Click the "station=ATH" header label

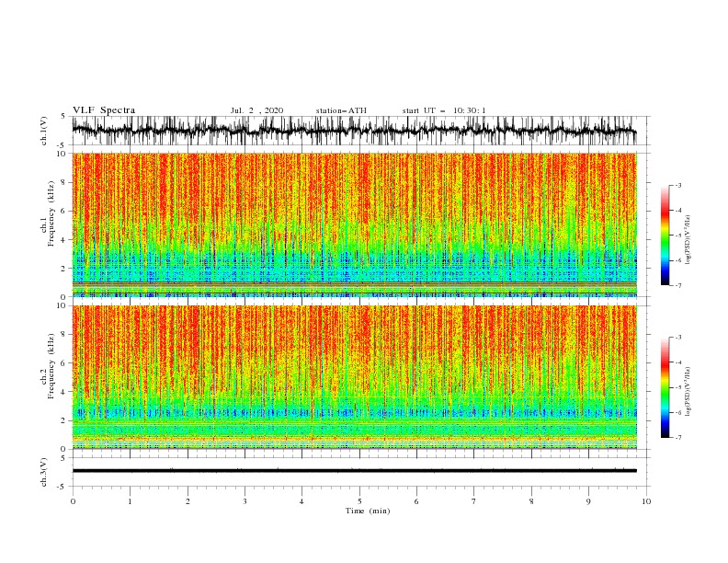tap(341, 110)
